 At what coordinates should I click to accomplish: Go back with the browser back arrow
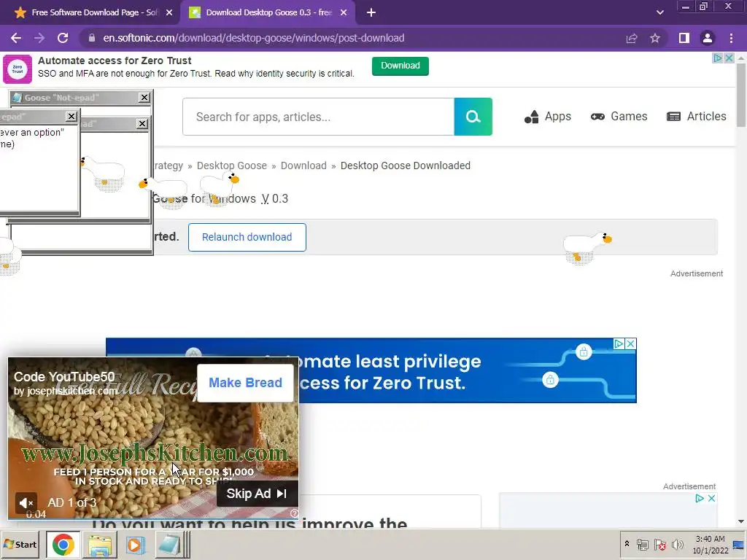click(16, 38)
